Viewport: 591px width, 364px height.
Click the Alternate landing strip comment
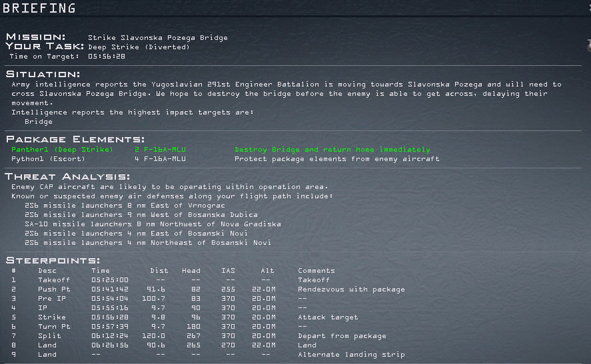tap(351, 355)
